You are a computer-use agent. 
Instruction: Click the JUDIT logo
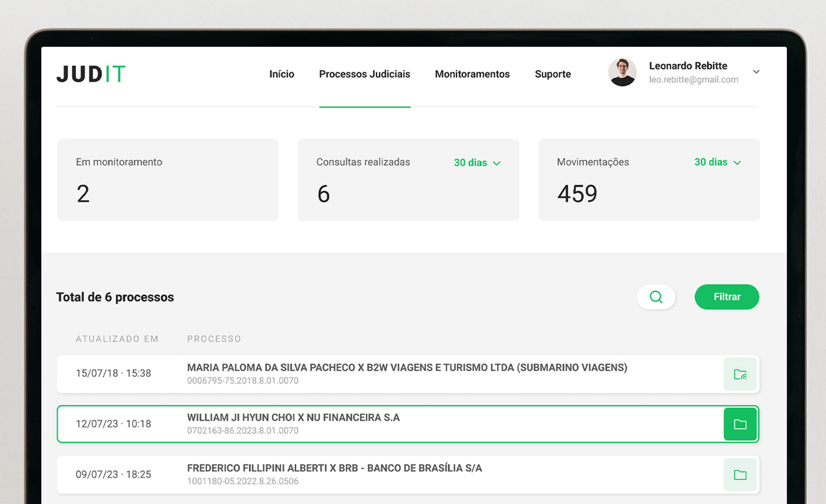click(91, 74)
